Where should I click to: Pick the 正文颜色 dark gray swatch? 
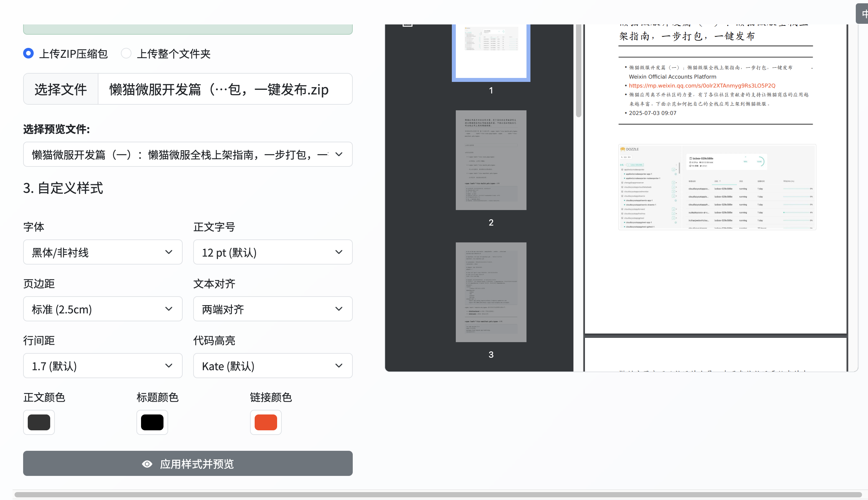(x=39, y=422)
